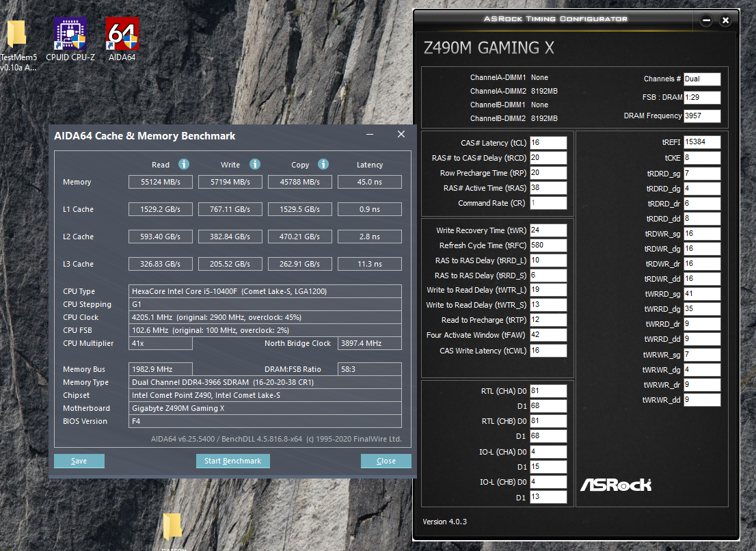Show info for the Write column
The height and width of the screenshot is (551, 756).
pos(255,164)
